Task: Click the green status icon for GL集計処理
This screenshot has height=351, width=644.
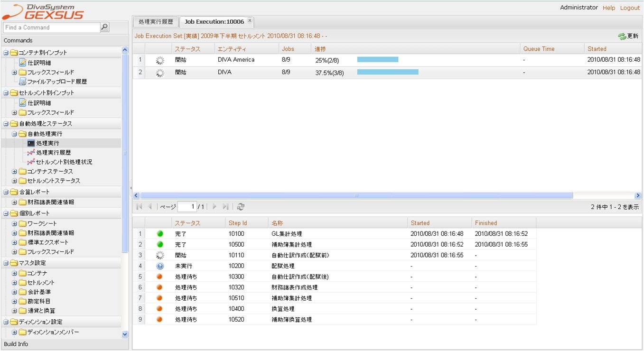Action: [x=160, y=234]
